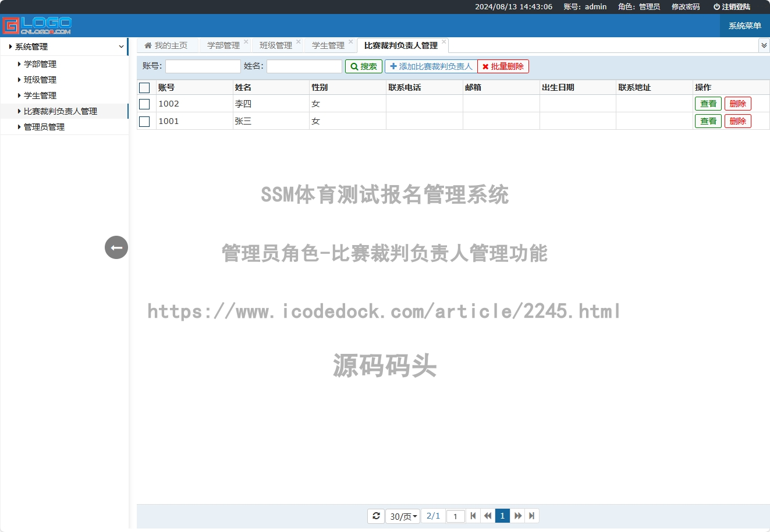Click the CNLOGO logo image

[37, 26]
